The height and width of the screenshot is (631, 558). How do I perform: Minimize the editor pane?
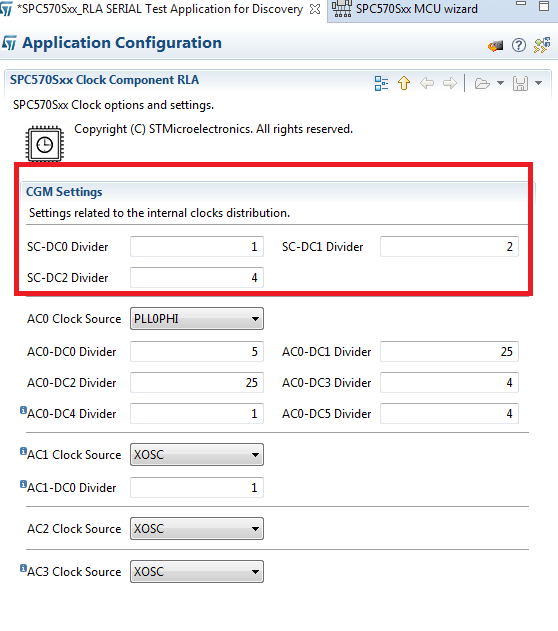point(521,4)
